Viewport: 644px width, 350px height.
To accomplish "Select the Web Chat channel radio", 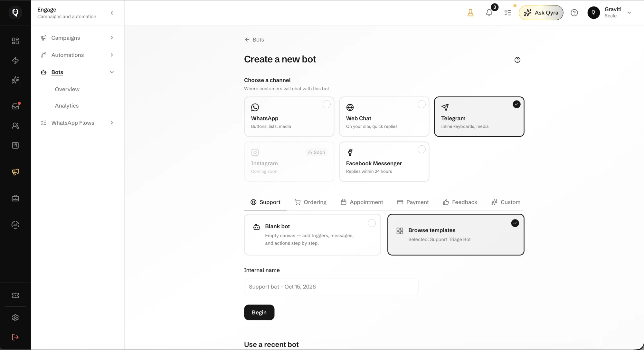I will pyautogui.click(x=421, y=104).
